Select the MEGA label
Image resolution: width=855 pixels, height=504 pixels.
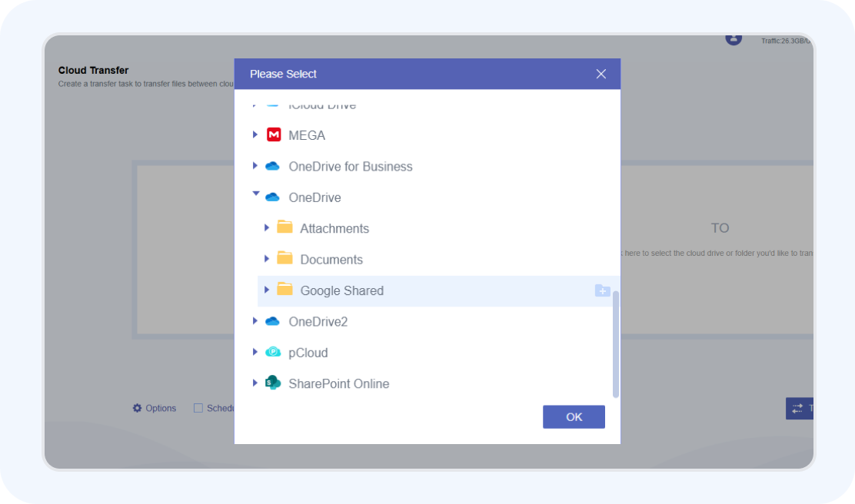(x=307, y=136)
